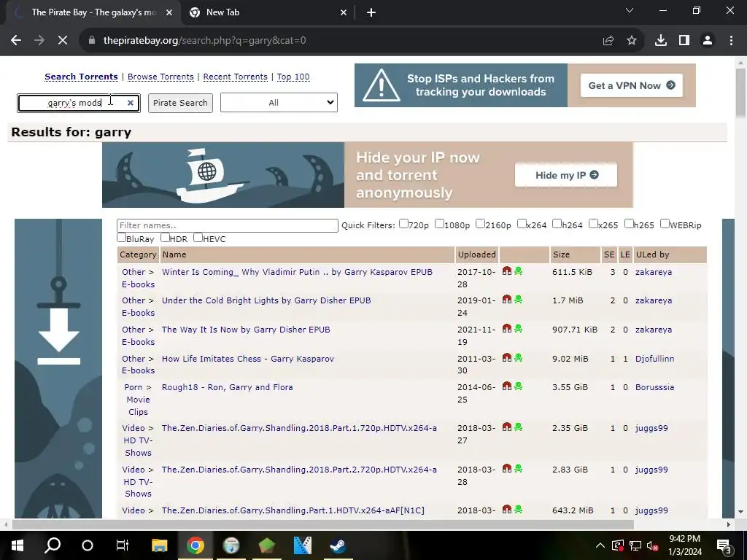Toggle the HDR quick filter
The image size is (747, 560).
coord(166,237)
